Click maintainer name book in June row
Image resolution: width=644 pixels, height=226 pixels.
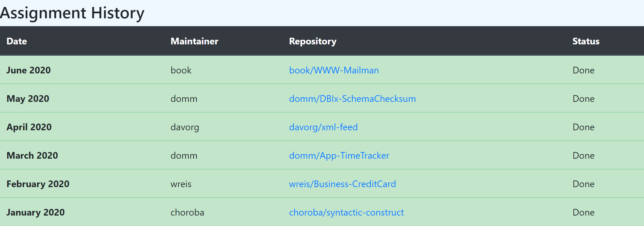181,70
